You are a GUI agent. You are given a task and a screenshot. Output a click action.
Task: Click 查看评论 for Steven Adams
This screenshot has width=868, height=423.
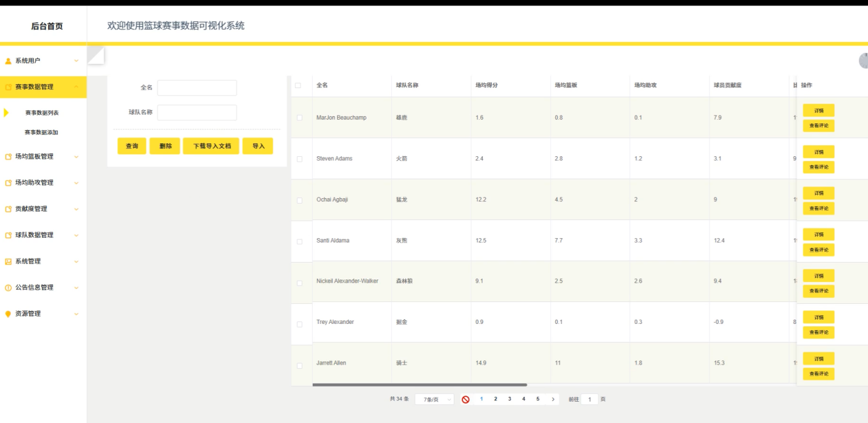pyautogui.click(x=819, y=167)
